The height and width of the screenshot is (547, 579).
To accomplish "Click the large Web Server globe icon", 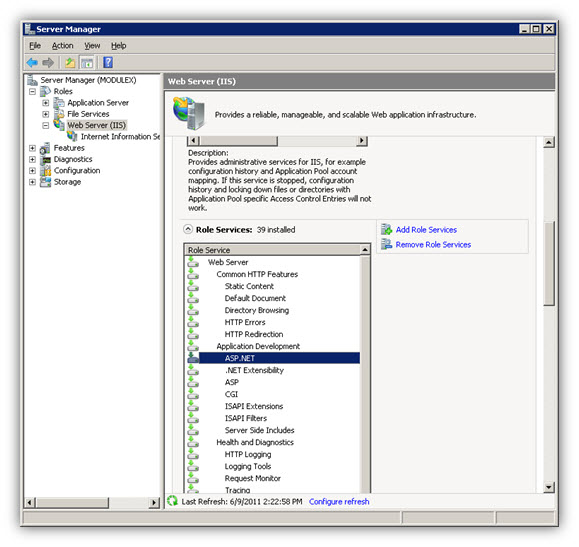I will pyautogui.click(x=189, y=113).
